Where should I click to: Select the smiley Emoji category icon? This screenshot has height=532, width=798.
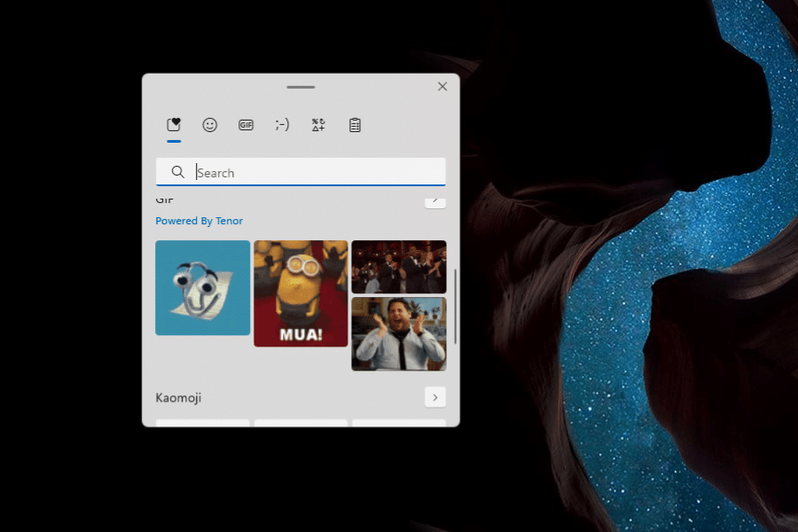[209, 124]
